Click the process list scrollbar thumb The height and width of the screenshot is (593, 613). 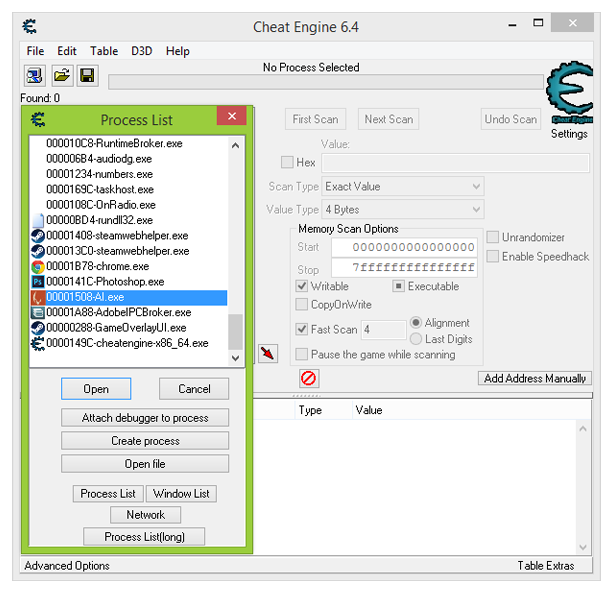235,332
